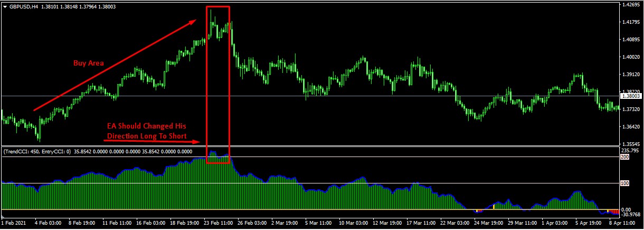Click the 1.39120 price scale label
The width and height of the screenshot is (644, 230).
pos(630,75)
